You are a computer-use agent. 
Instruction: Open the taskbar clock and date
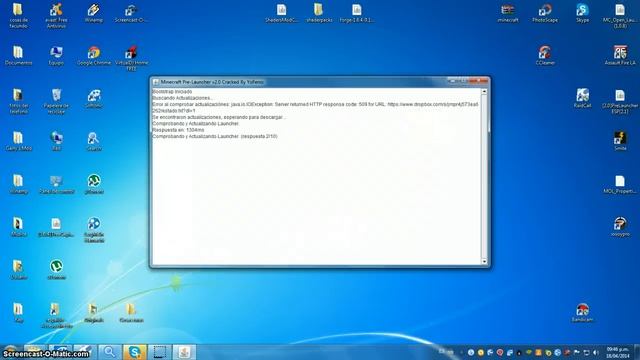618,353
